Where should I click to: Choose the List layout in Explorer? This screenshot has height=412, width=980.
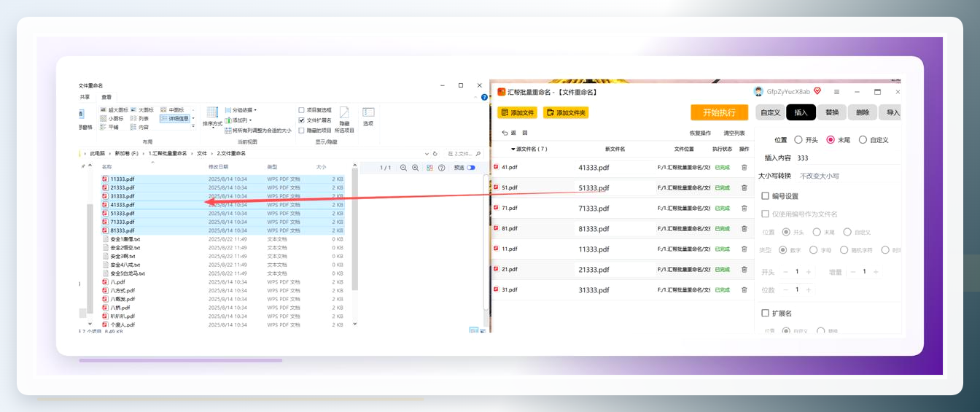[x=139, y=118]
